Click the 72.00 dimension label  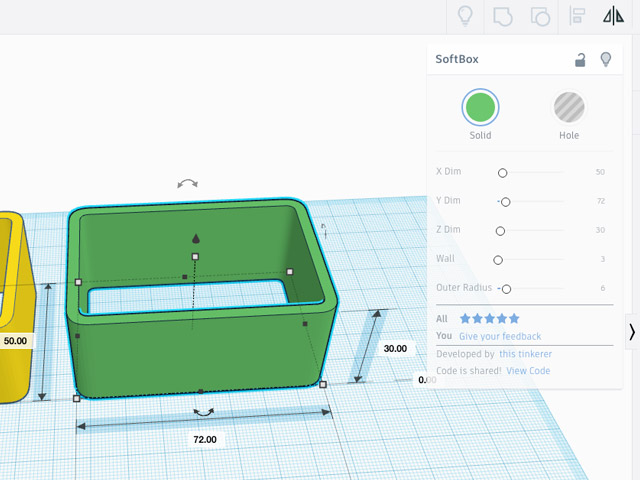(x=204, y=439)
